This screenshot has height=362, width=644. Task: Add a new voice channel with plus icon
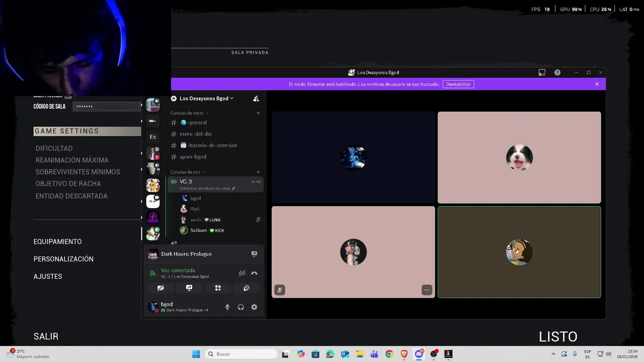click(x=258, y=172)
